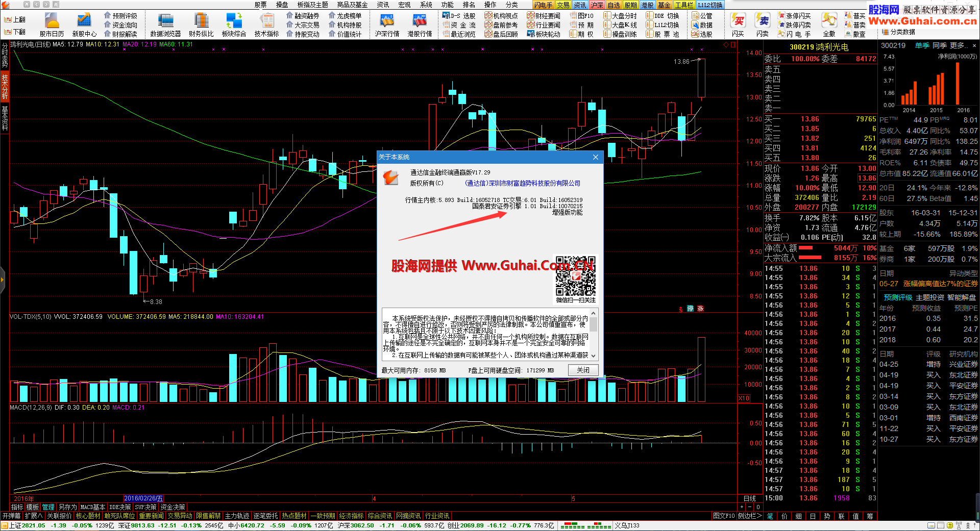
Task: Open the 新股中心 new stock center icon
Action: (x=84, y=24)
